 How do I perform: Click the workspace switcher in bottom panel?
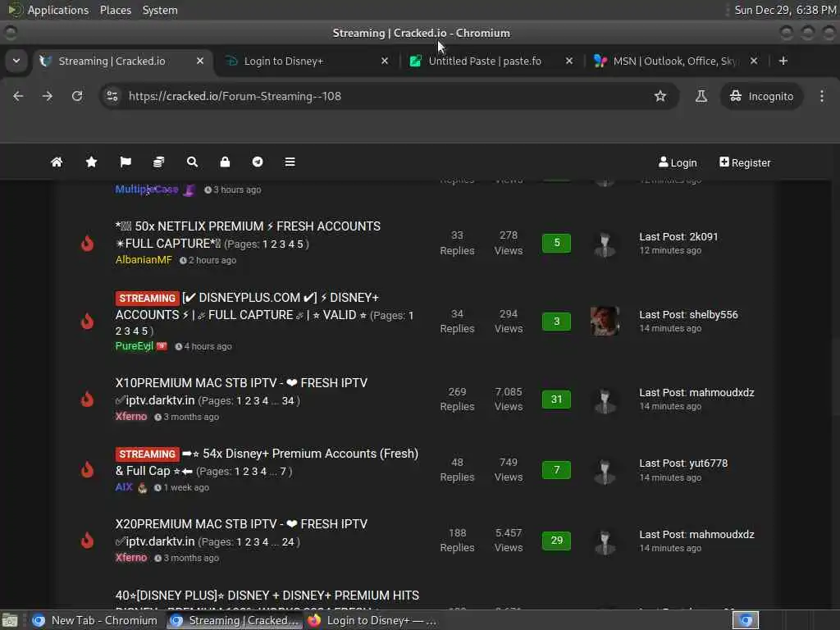(x=746, y=620)
